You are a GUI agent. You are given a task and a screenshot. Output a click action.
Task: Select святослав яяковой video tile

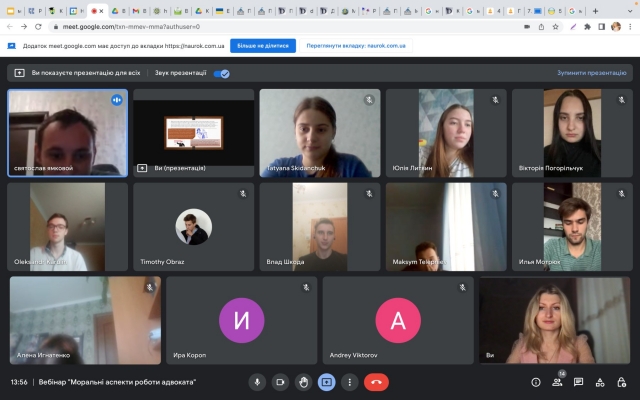click(67, 133)
